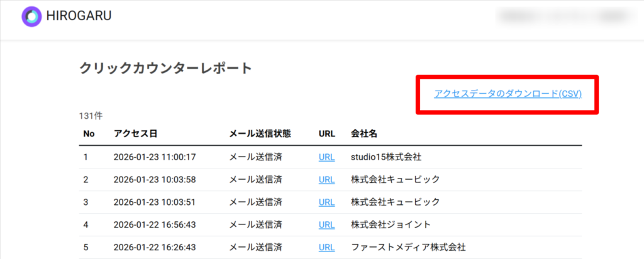Click the URL column header
Image resolution: width=644 pixels, height=259 pixels.
(326, 133)
